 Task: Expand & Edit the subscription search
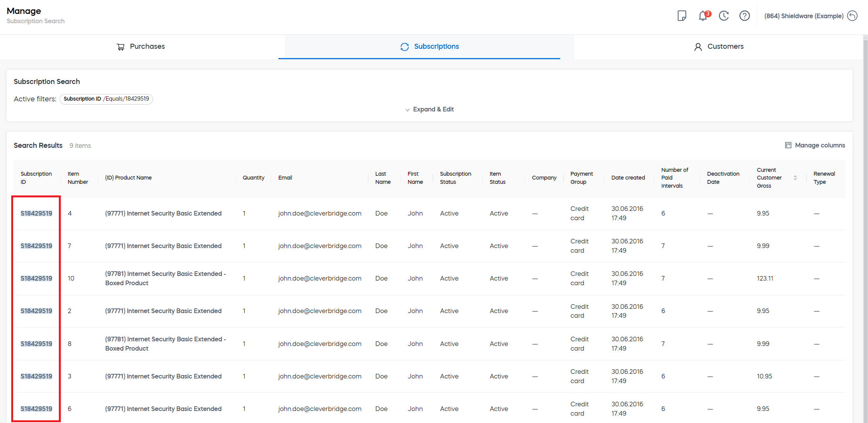click(x=429, y=110)
